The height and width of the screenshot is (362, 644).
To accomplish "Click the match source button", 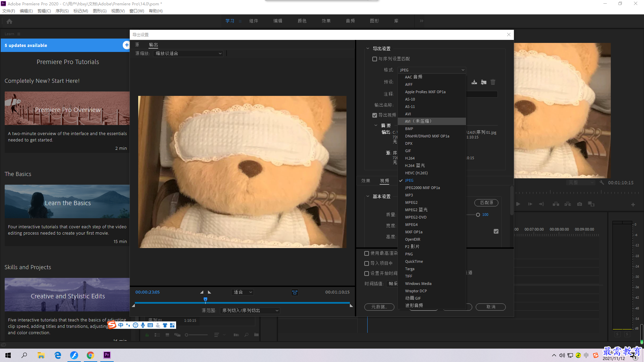I will pos(486,203).
